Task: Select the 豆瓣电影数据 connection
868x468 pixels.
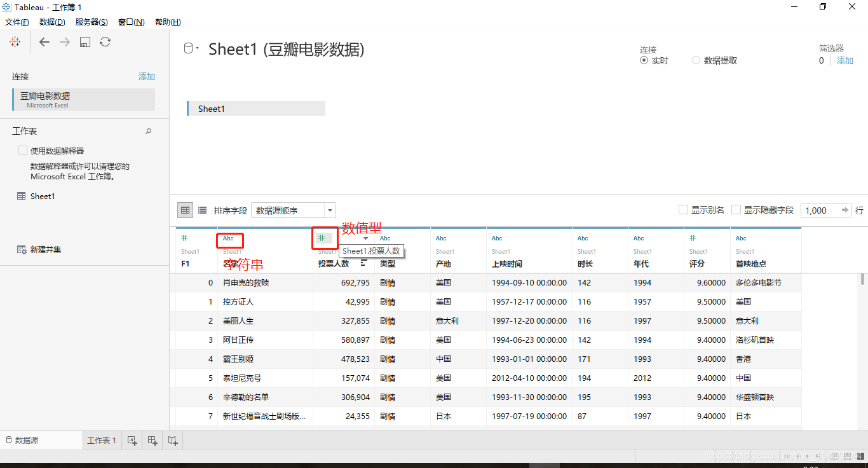Action: coord(83,99)
